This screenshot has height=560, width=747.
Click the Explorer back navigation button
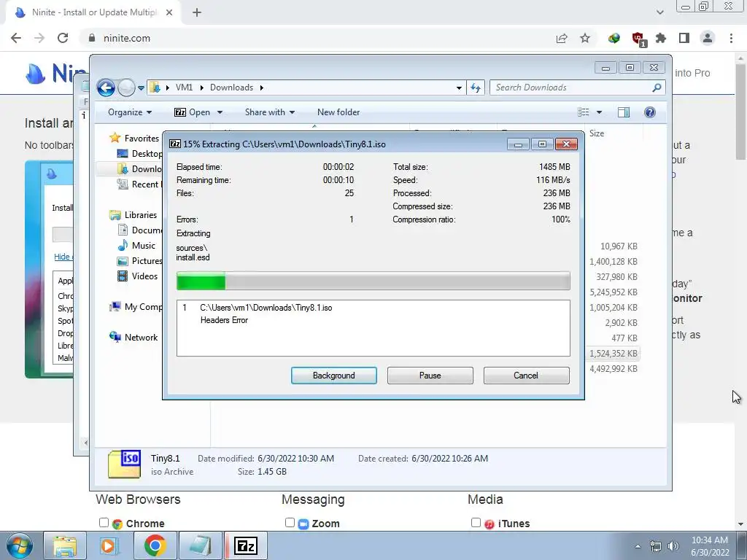click(x=106, y=87)
